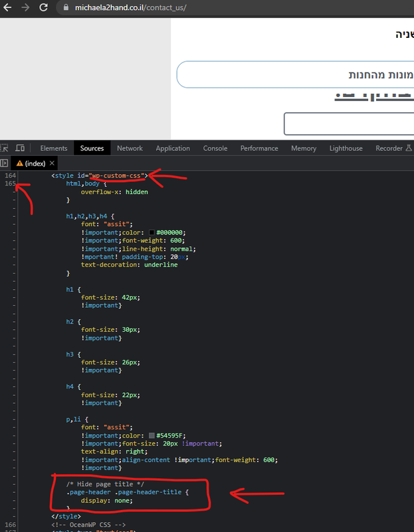Click the 'overflow-x: hidden' line

click(114, 192)
